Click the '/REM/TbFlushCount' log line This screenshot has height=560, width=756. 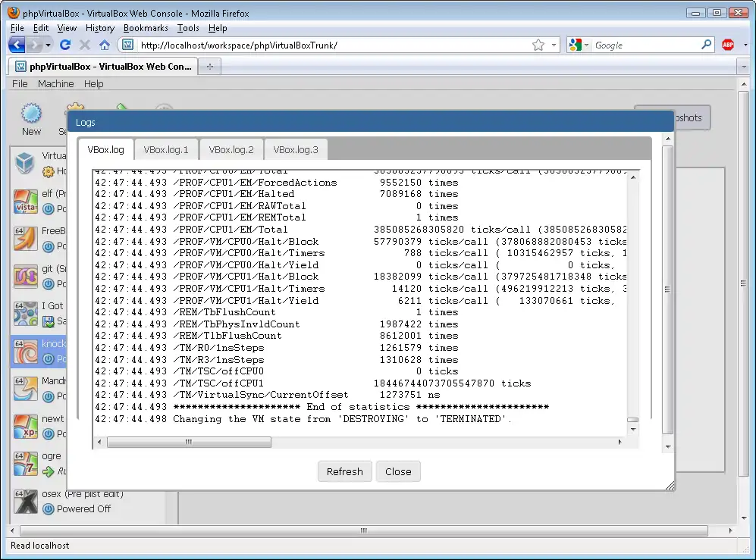[276, 312]
